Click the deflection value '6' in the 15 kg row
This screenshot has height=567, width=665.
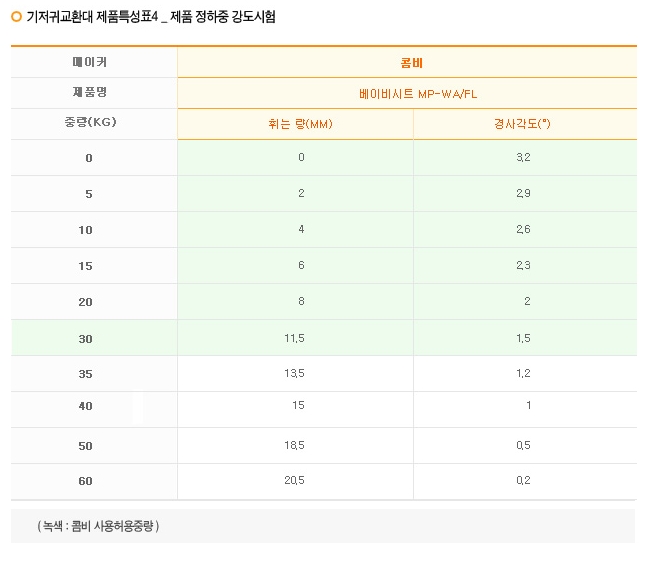click(x=301, y=265)
